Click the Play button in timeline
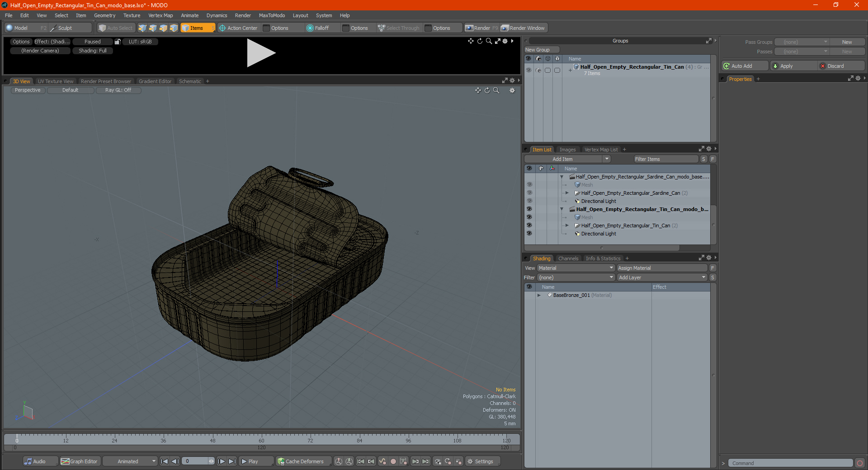This screenshot has height=470, width=868. pos(256,461)
